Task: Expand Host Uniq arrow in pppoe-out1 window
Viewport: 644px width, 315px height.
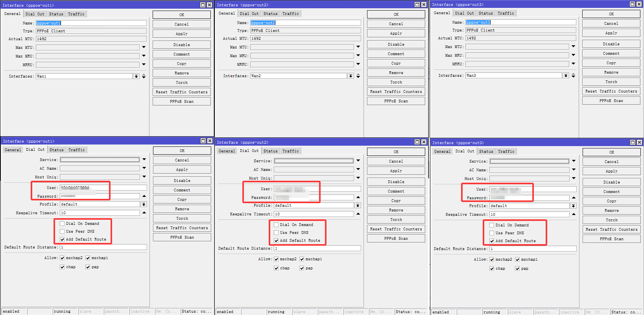Action: click(144, 177)
